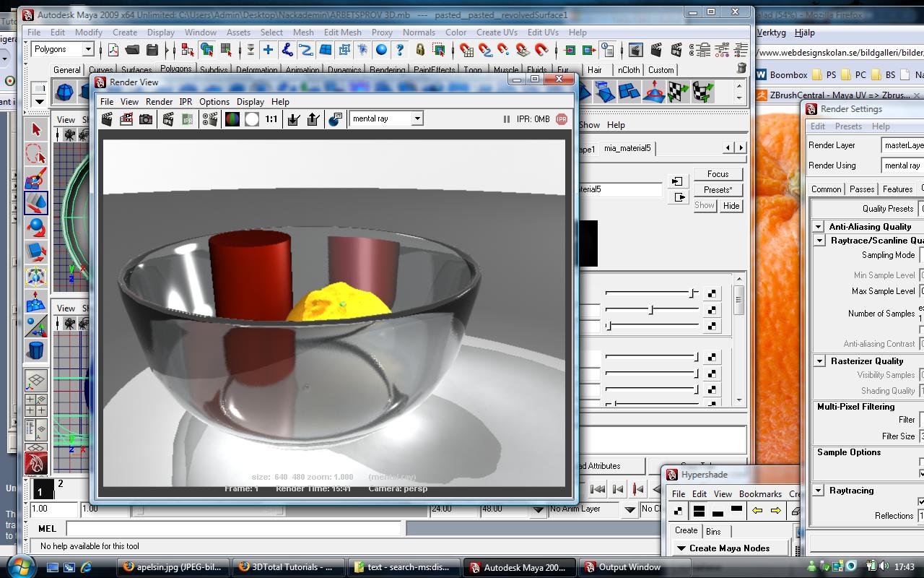This screenshot has height=578, width=924.
Task: Open Render Using dropdown in Render Settings
Action: tap(902, 165)
